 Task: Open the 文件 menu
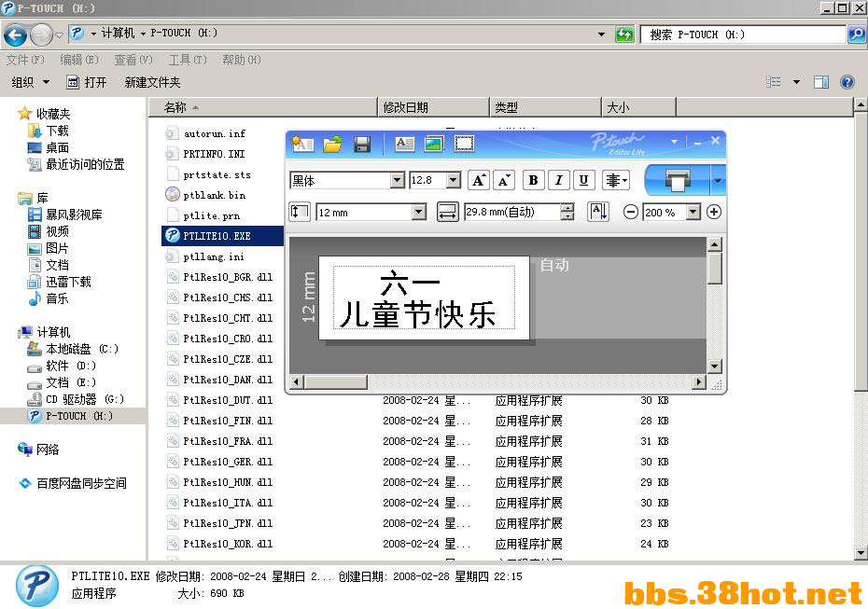pyautogui.click(x=25, y=60)
